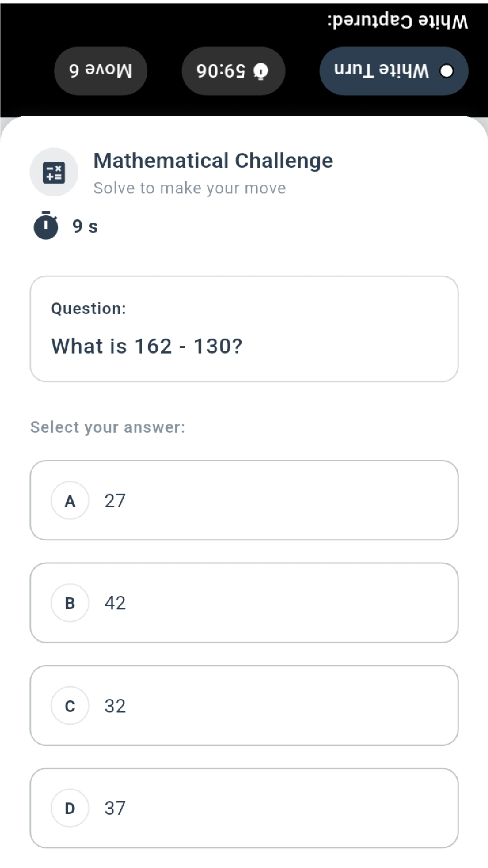Select answer option A with value 27
Viewport: 488px width, 868px height.
click(x=244, y=500)
